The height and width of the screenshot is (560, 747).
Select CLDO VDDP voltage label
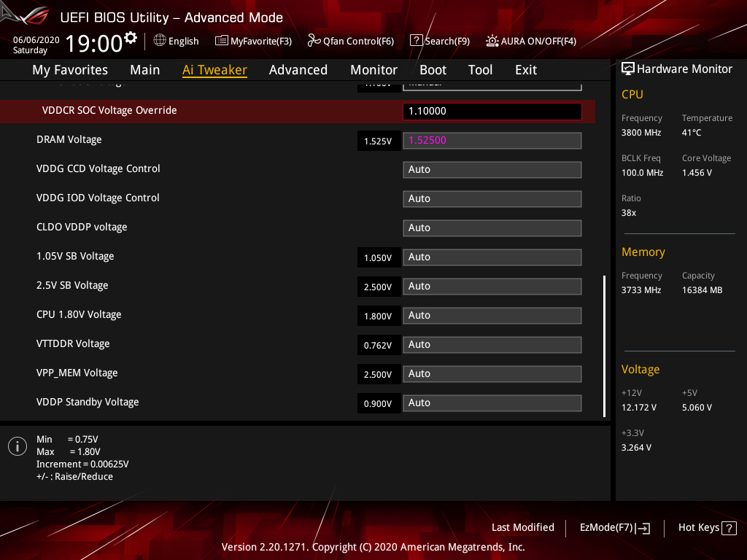pyautogui.click(x=82, y=227)
